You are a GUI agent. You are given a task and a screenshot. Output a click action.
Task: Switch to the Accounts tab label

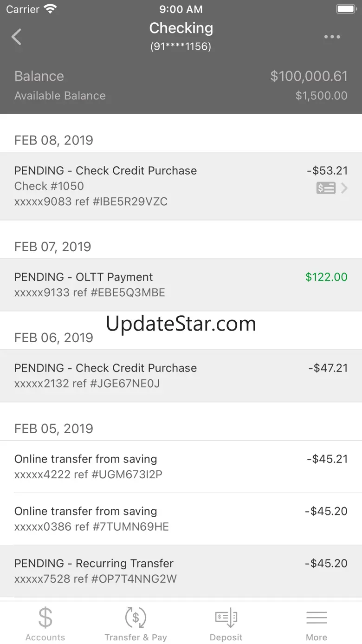45,637
